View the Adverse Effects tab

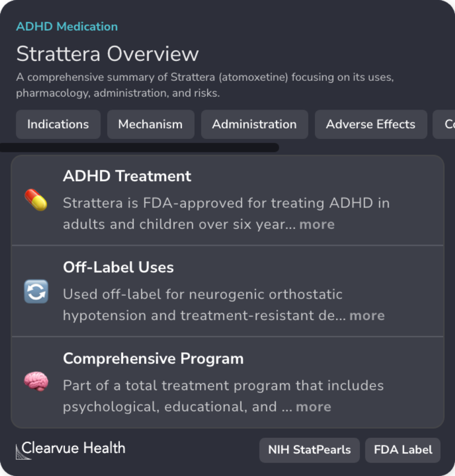click(x=371, y=124)
